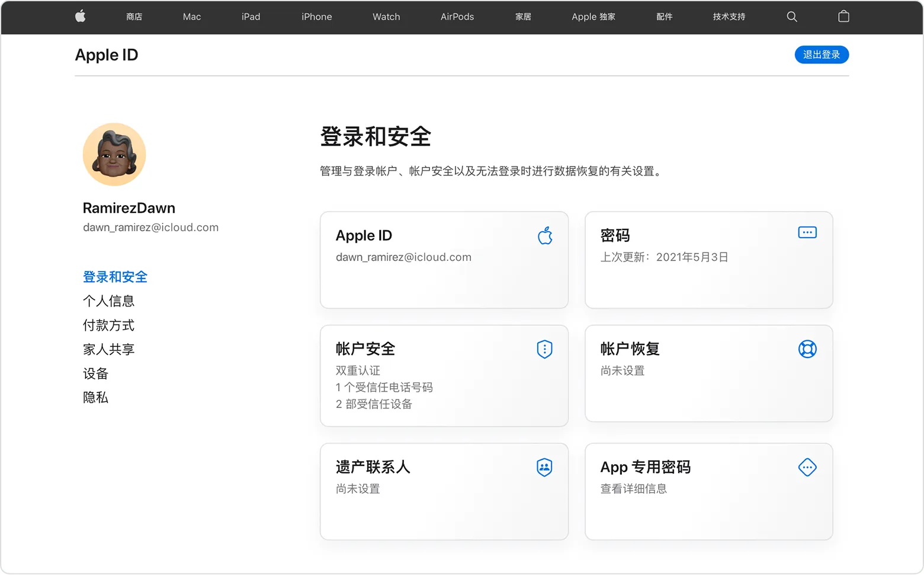The image size is (924, 575).
Task: Open Apple 独家 navigation item
Action: coord(593,17)
